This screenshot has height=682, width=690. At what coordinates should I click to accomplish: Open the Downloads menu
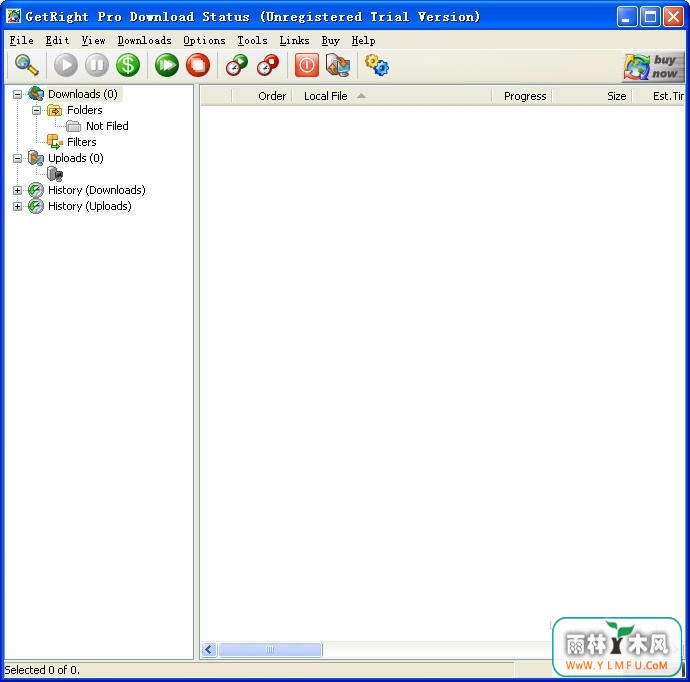(x=144, y=40)
